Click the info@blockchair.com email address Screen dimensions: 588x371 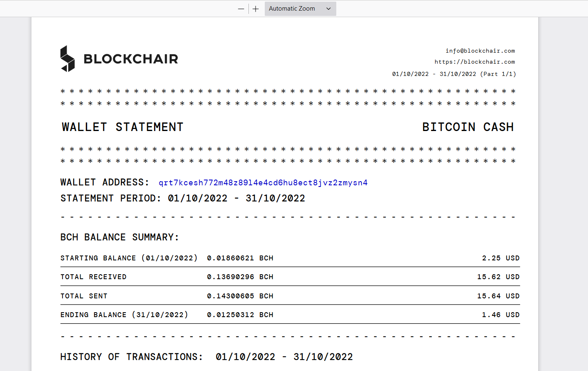pyautogui.click(x=480, y=51)
